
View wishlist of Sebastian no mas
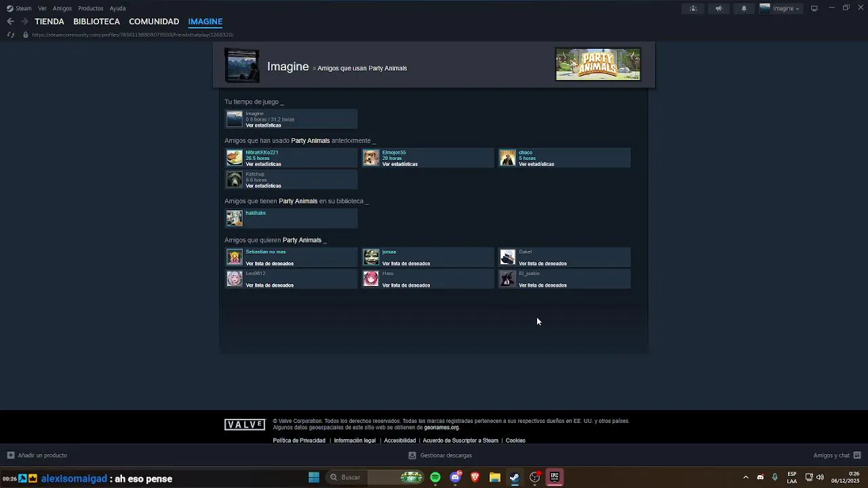point(269,264)
